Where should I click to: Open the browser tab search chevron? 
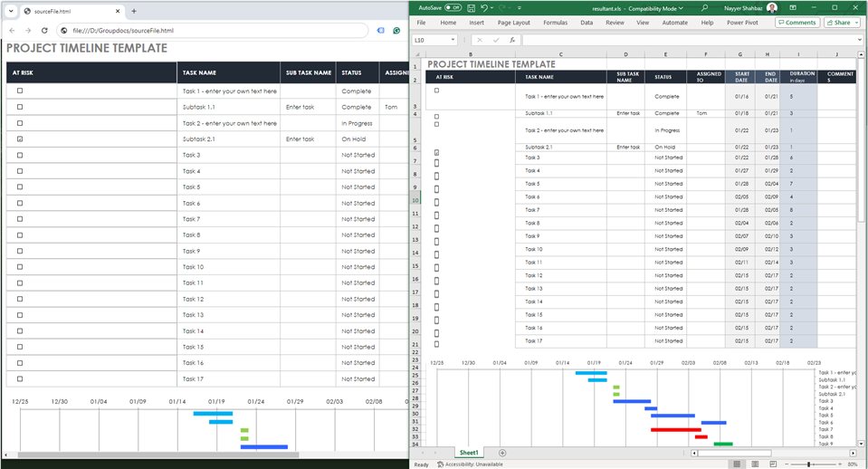point(11,11)
